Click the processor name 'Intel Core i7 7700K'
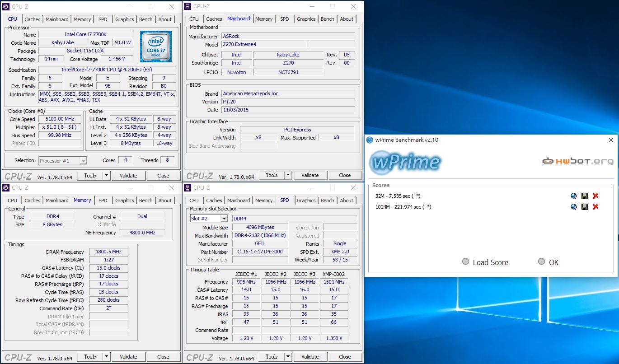Image resolution: width=619 pixels, height=364 pixels. pos(86,34)
